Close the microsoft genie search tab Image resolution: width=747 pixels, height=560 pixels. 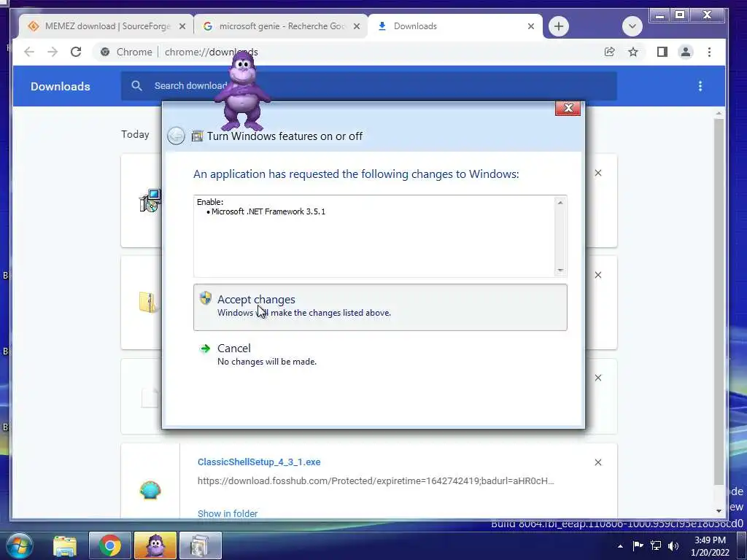tap(356, 27)
